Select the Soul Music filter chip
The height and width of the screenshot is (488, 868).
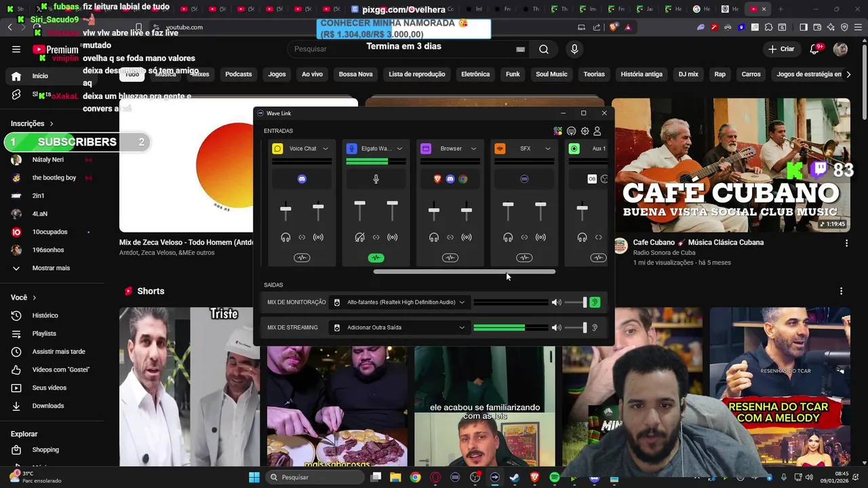coord(551,74)
